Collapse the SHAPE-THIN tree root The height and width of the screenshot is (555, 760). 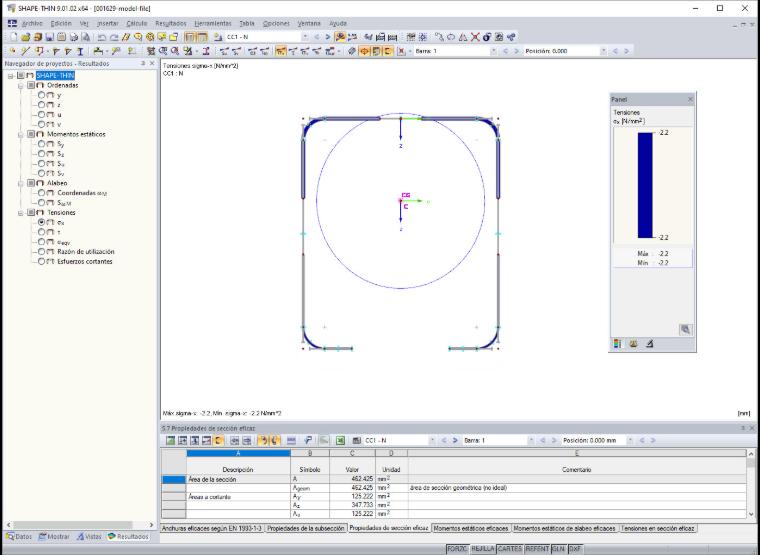coord(11,76)
